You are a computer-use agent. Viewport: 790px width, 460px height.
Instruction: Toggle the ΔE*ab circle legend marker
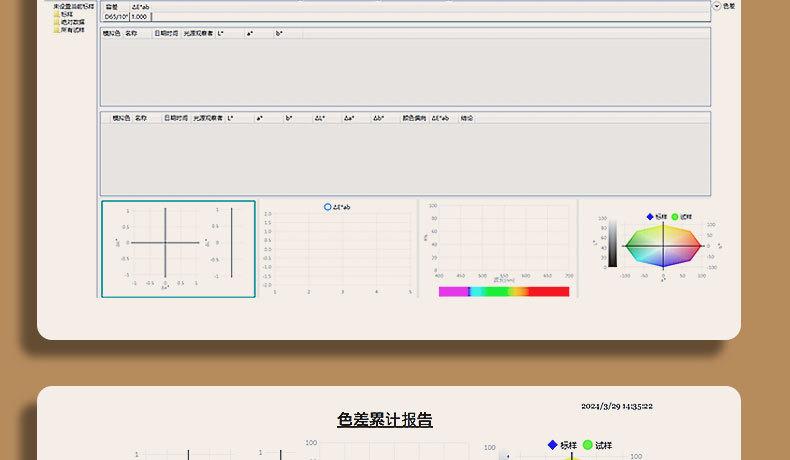(327, 207)
